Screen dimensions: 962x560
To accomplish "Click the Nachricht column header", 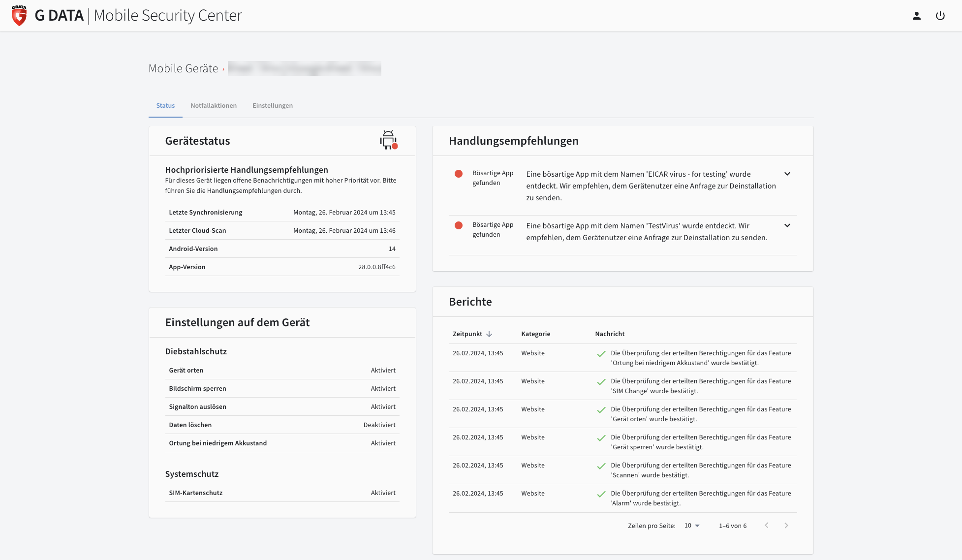I will (610, 334).
